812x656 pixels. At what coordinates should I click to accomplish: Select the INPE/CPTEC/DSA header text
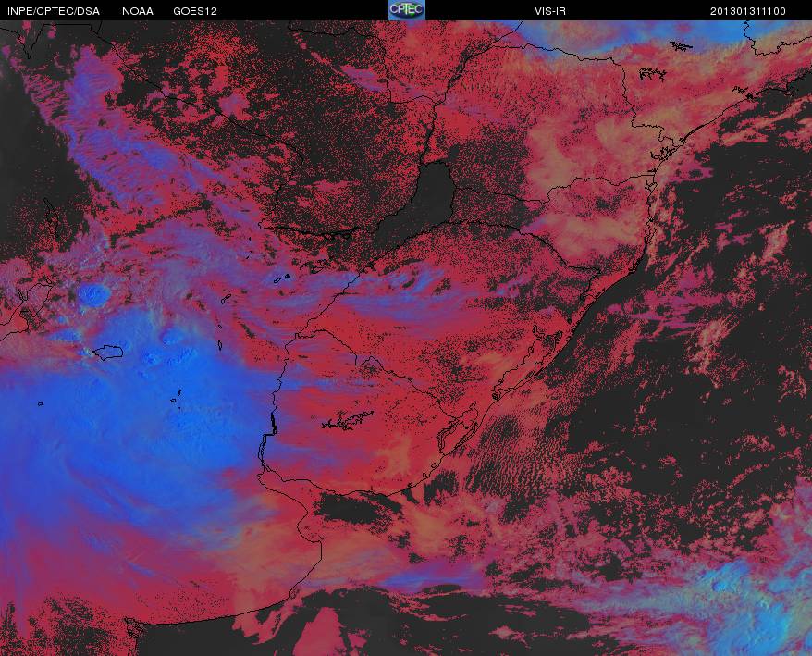tap(54, 11)
